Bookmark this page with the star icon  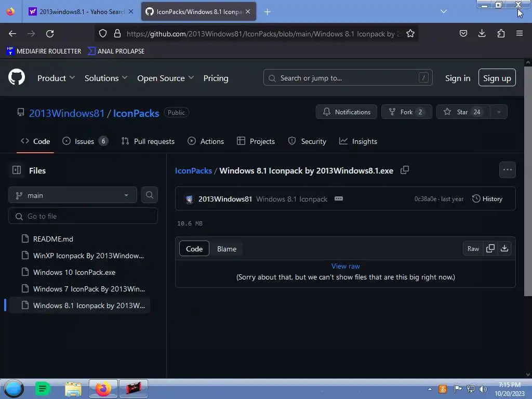(410, 34)
